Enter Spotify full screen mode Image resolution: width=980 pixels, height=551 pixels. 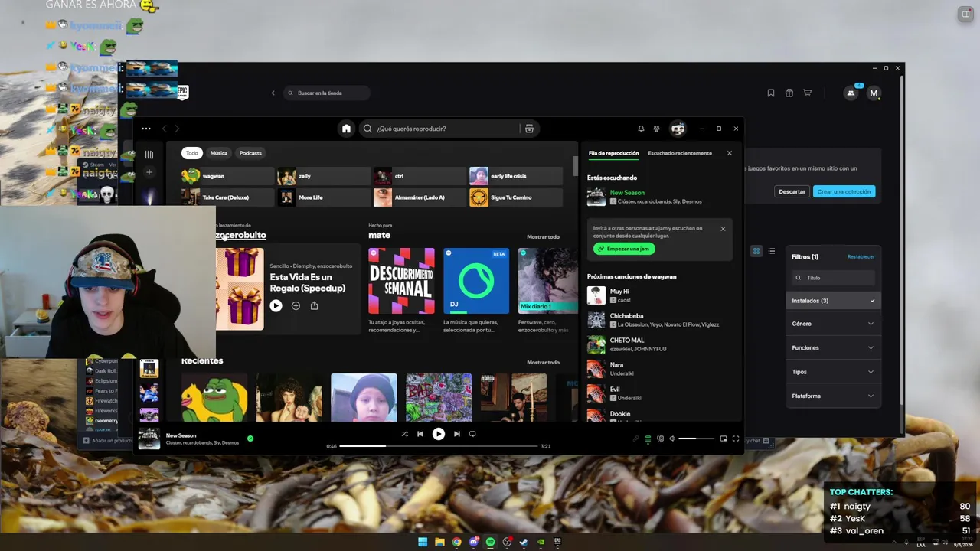[736, 439]
